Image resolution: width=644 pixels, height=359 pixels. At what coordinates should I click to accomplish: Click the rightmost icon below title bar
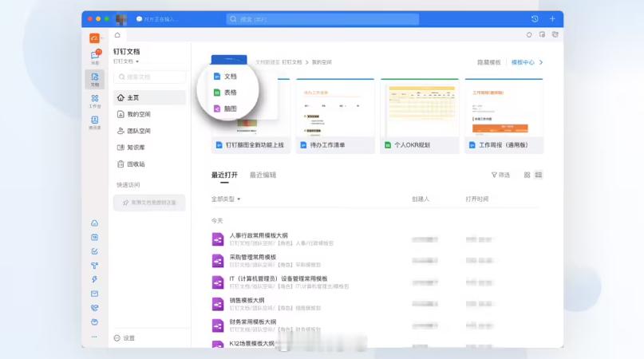point(555,35)
